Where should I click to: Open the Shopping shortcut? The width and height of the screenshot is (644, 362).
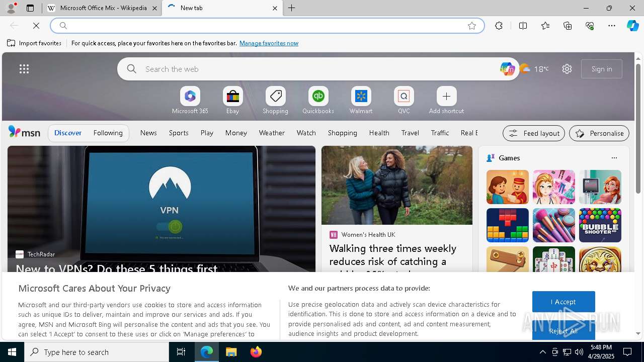[x=275, y=100]
